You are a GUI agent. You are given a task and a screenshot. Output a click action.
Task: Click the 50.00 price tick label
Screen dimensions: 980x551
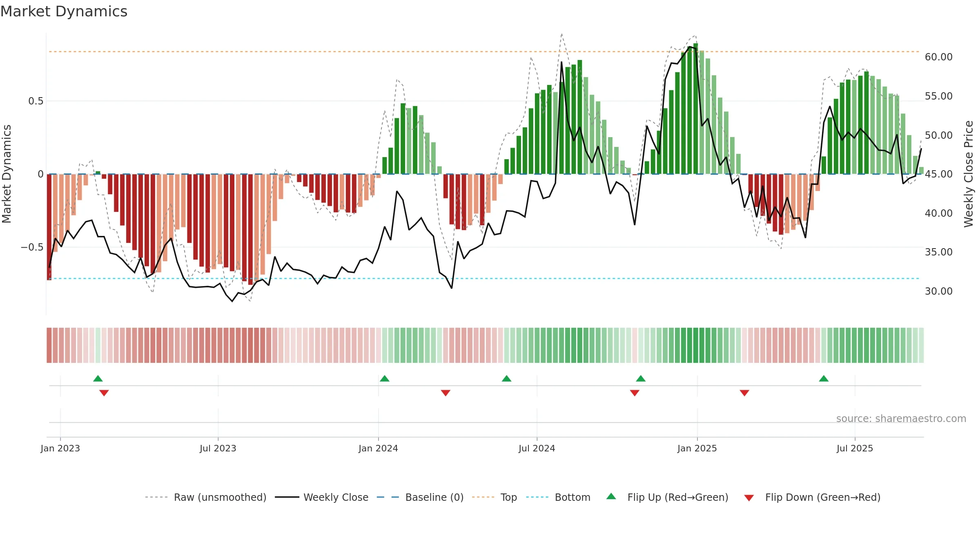point(939,135)
